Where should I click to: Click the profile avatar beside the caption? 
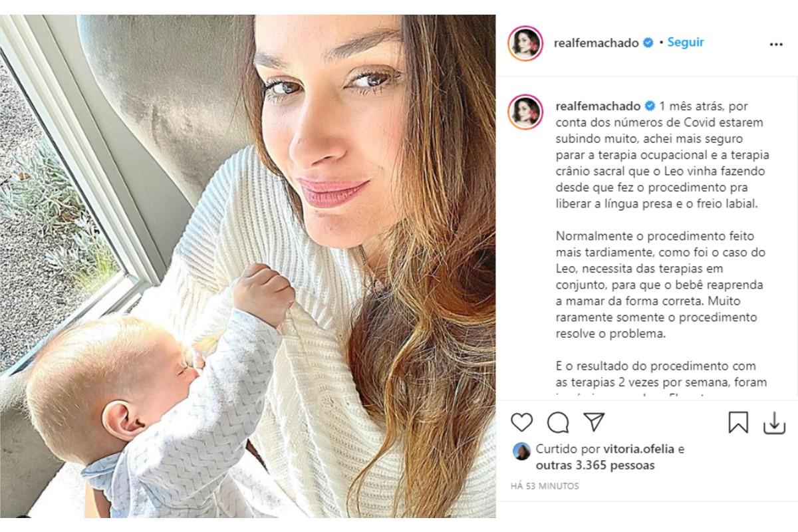click(x=525, y=112)
